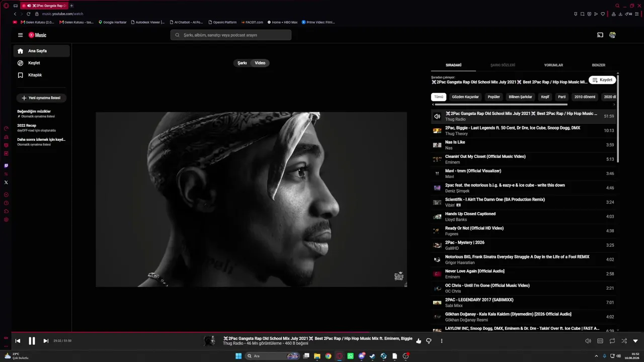This screenshot has height=362, width=644.
Task: Open the three-dot menu for the playing song
Action: click(442, 341)
